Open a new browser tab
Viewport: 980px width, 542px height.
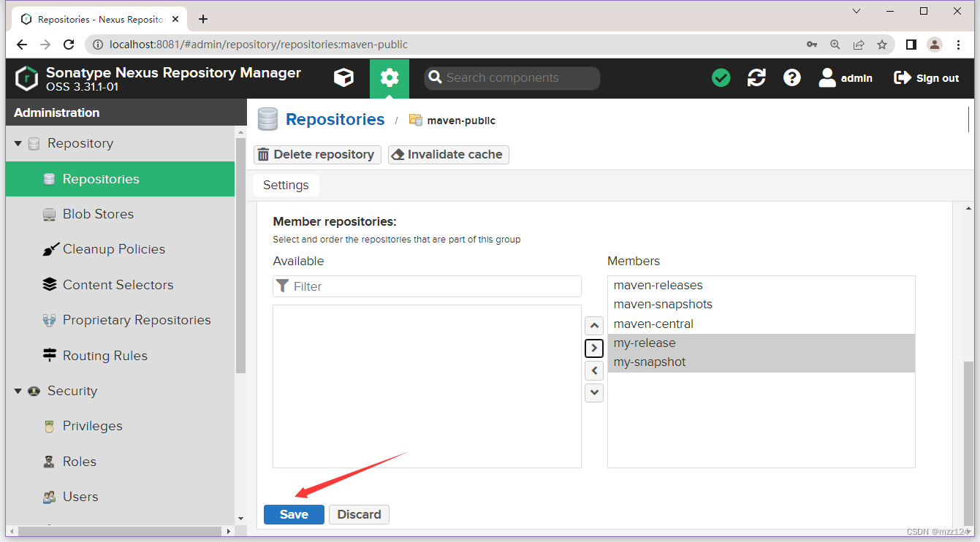pos(203,19)
